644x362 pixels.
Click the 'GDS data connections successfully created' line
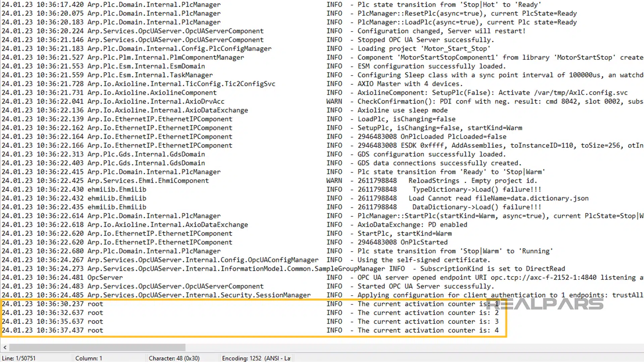coord(439,163)
